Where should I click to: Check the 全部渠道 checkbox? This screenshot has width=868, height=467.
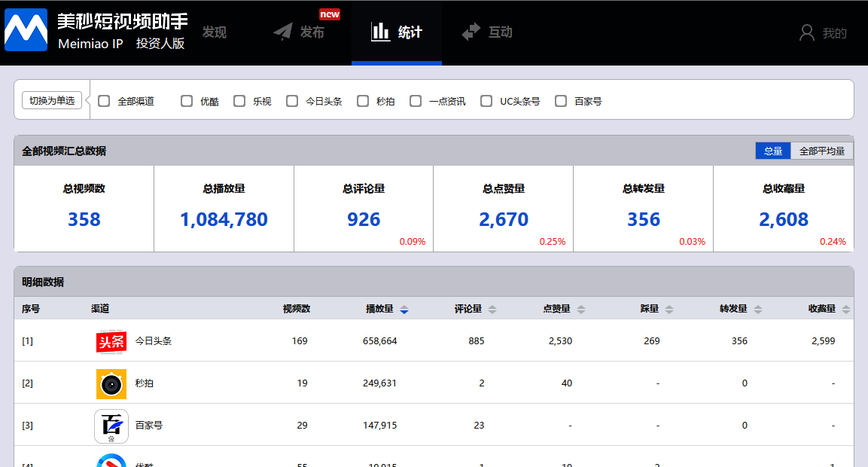pos(104,101)
